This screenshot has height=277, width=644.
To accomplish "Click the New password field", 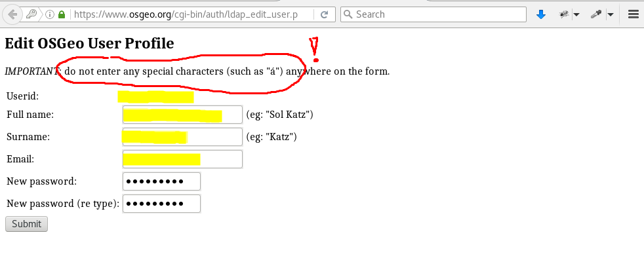I will [x=161, y=181].
